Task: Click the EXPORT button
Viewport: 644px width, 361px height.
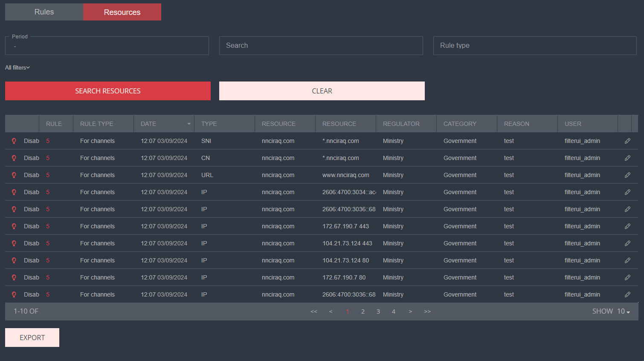Action: click(32, 338)
